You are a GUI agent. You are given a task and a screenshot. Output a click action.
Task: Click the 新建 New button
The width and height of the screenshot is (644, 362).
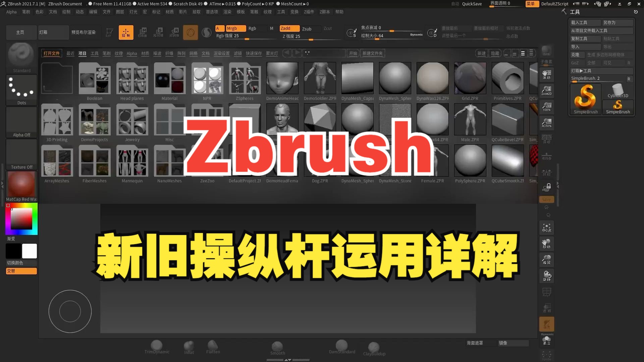[x=481, y=54]
